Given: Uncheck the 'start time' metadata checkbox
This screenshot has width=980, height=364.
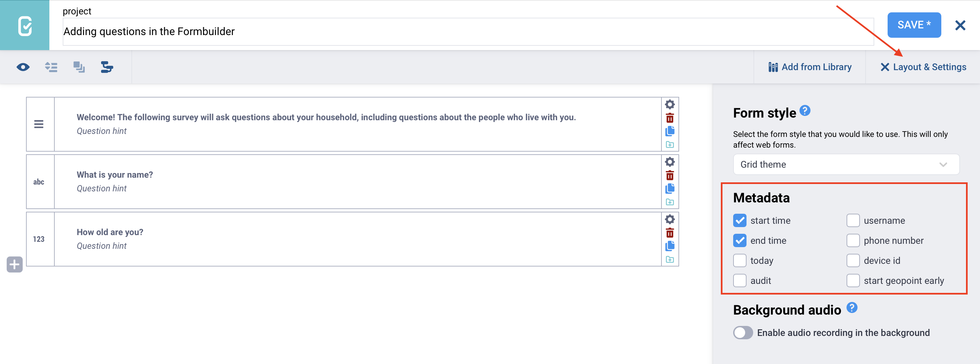Looking at the screenshot, I should 740,220.
